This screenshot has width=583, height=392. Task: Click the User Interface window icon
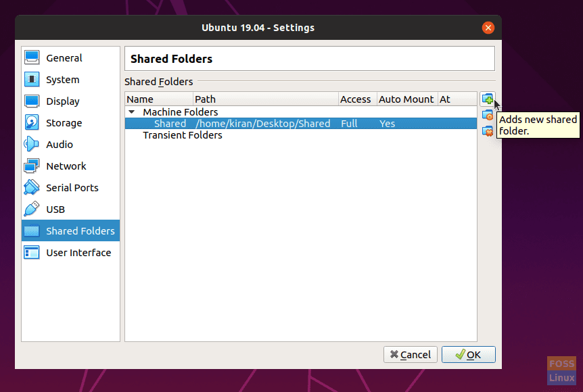pyautogui.click(x=32, y=252)
